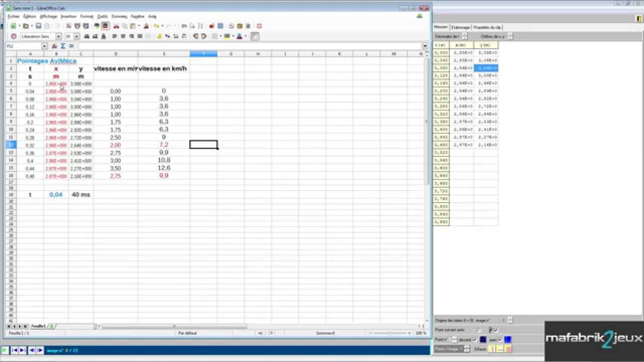Image resolution: width=644 pixels, height=362 pixels.
Task: Click the insert chart icon
Action: (x=211, y=26)
